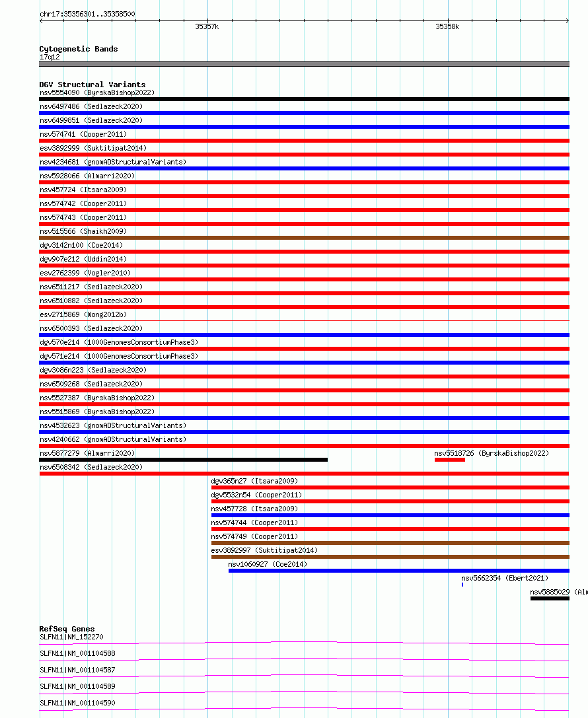The width and height of the screenshot is (588, 718).
Task: Open dgv3086n223 (Sedlazeck2020) variant
Action: pyautogui.click(x=93, y=370)
